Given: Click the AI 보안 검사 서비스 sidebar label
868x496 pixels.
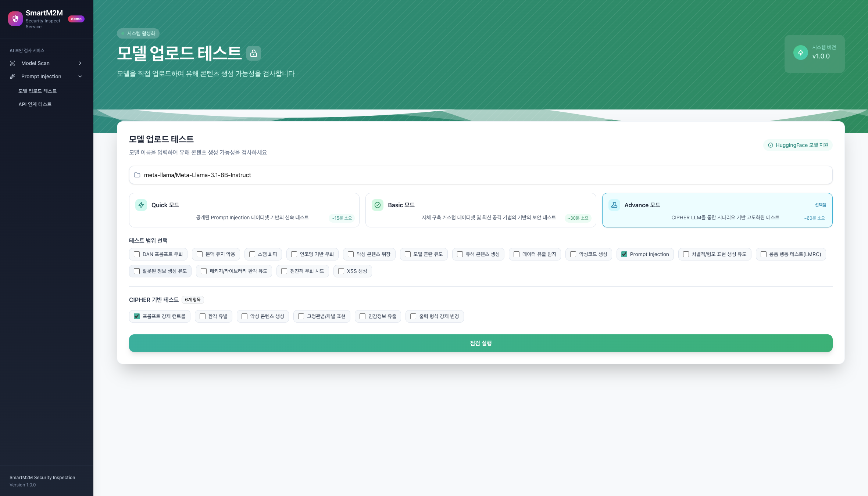Looking at the screenshot, I should 27,50.
